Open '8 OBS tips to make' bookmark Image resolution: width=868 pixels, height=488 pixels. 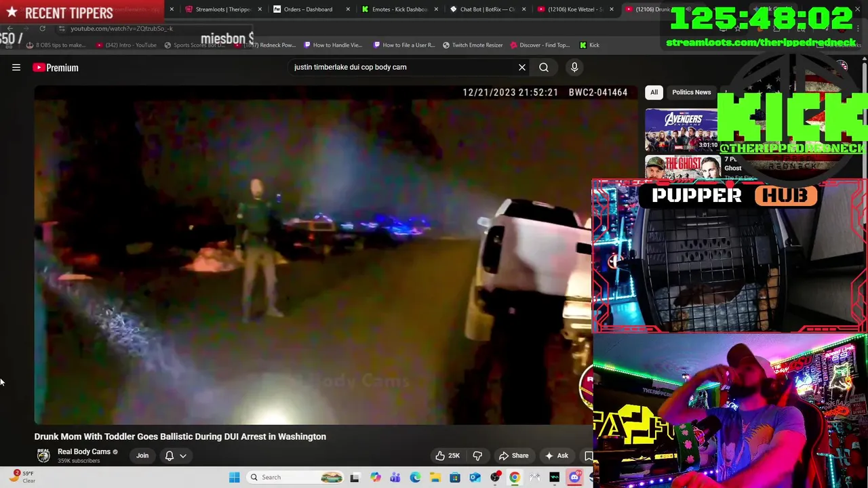(x=56, y=45)
